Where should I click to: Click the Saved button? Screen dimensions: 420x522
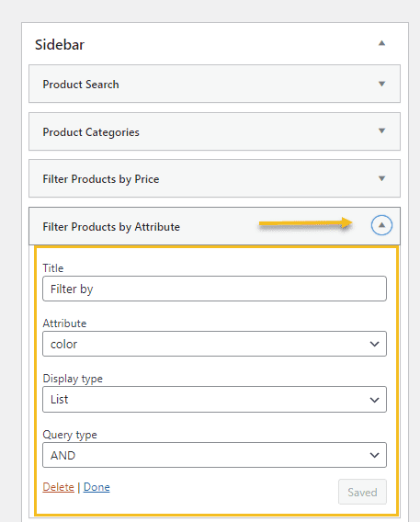(x=362, y=492)
